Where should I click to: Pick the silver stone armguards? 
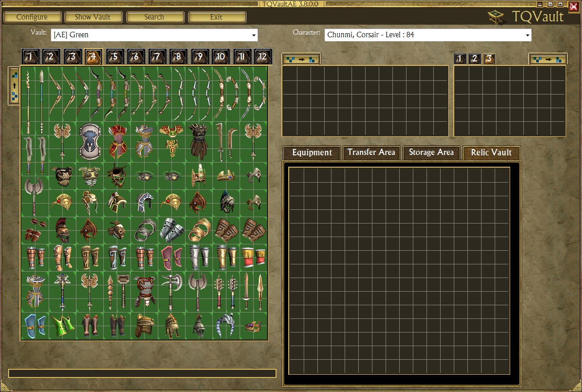(x=171, y=231)
